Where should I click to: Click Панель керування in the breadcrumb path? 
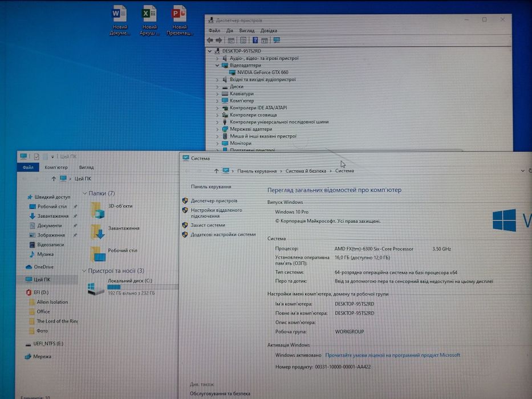point(257,171)
